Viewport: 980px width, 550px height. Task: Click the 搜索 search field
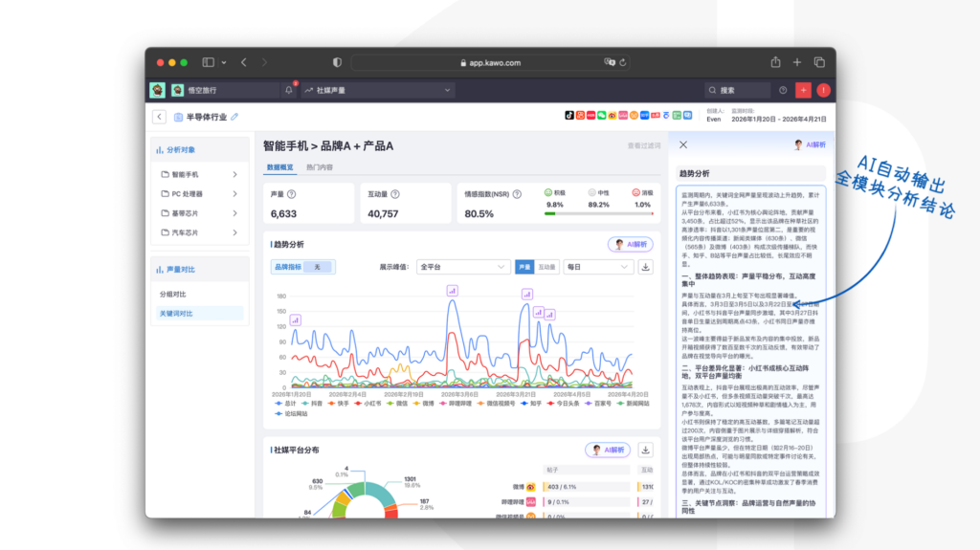tap(738, 90)
